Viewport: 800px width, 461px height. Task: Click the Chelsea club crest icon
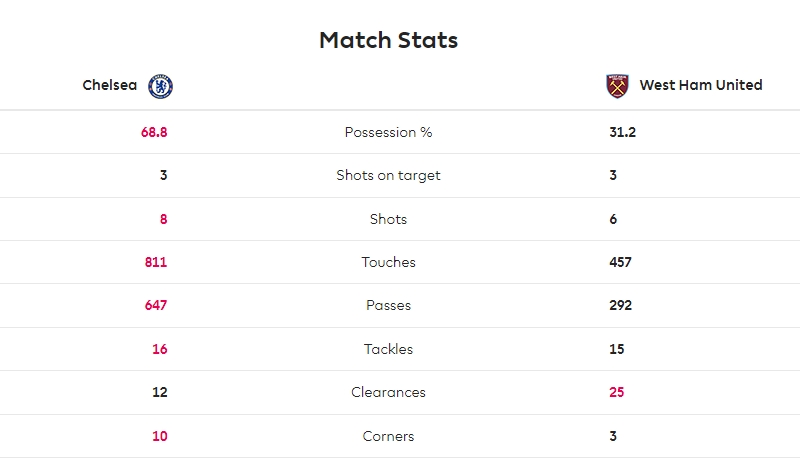pos(160,86)
